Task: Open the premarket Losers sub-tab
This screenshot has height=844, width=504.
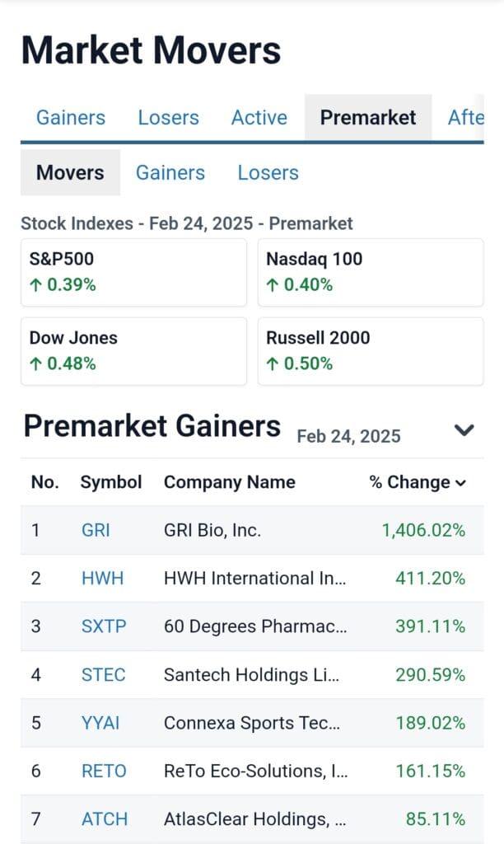Action: 268,172
